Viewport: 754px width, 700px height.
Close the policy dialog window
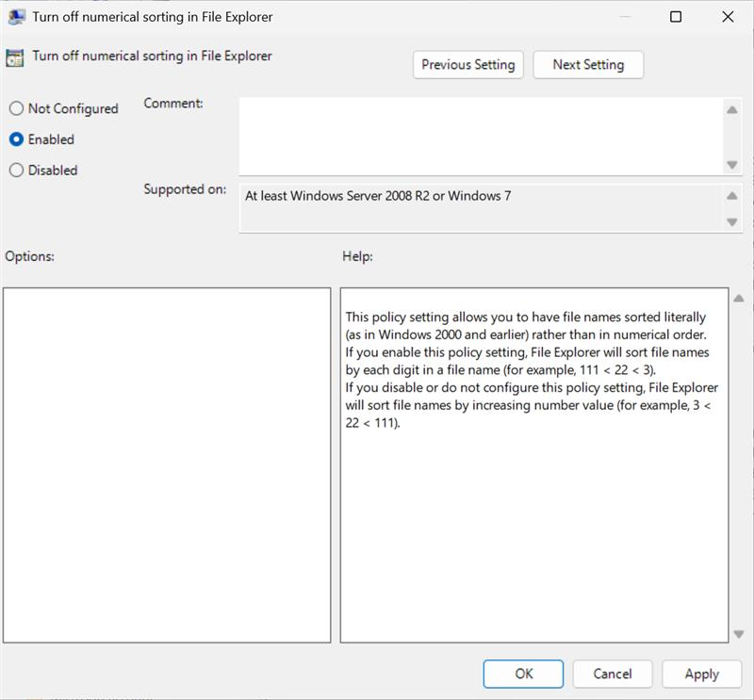click(x=728, y=17)
